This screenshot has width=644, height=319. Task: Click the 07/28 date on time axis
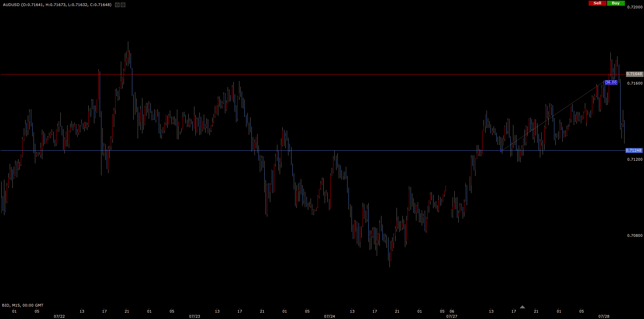click(604, 316)
